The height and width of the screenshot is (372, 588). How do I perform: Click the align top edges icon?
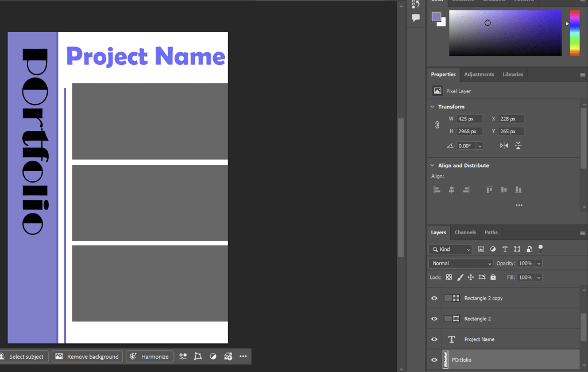[489, 189]
